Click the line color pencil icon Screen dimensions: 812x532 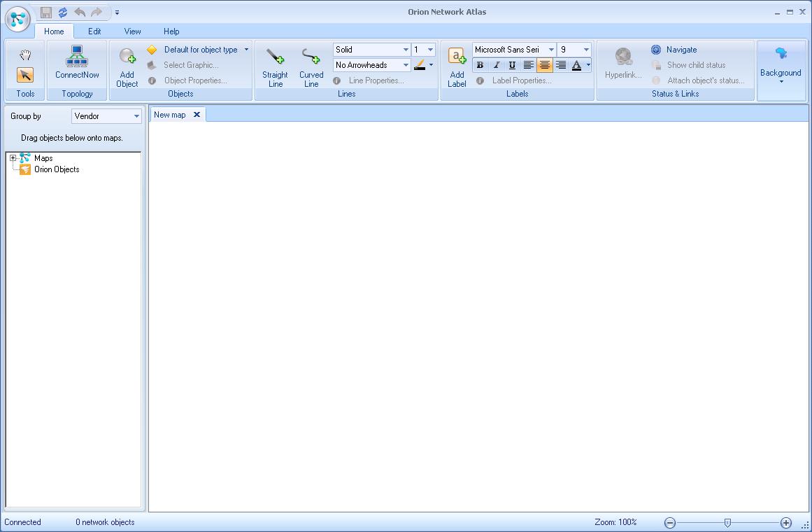click(x=420, y=65)
